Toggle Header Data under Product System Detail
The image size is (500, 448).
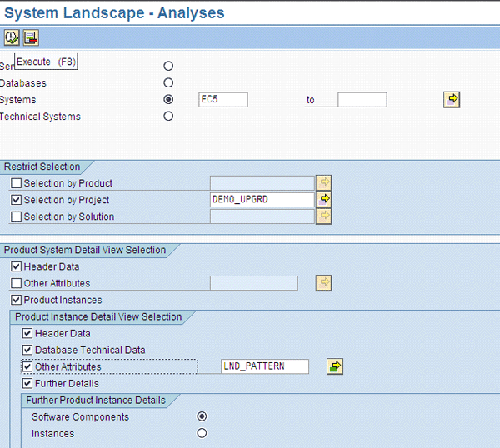[x=17, y=266]
